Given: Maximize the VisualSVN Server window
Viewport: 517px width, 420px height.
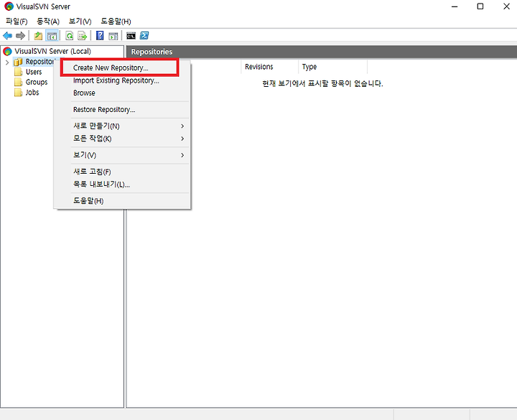Looking at the screenshot, I should click(480, 6).
